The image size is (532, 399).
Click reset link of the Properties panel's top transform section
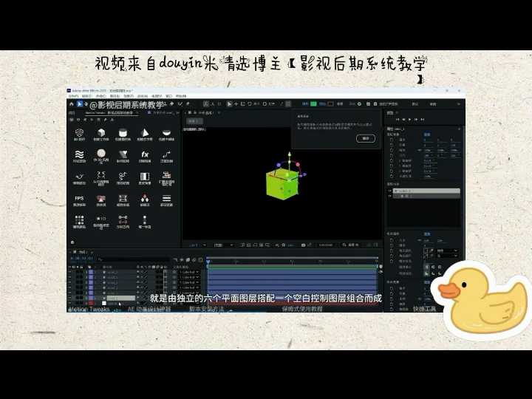[427, 134]
